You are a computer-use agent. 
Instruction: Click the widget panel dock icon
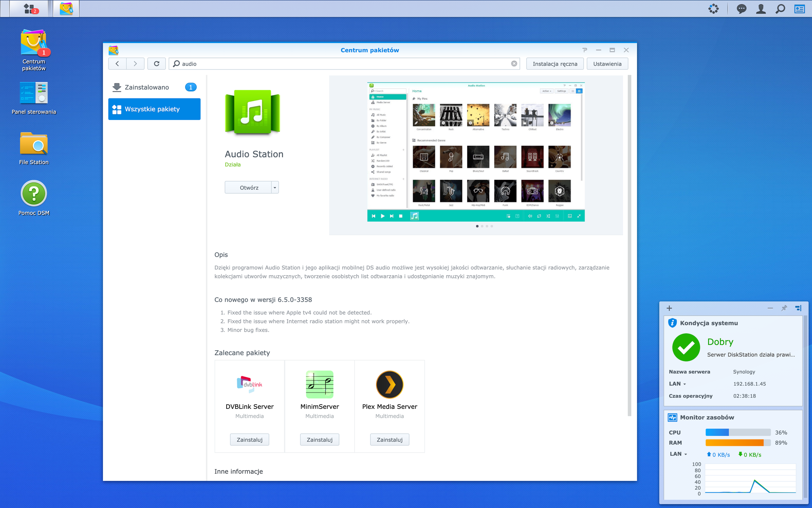point(798,308)
